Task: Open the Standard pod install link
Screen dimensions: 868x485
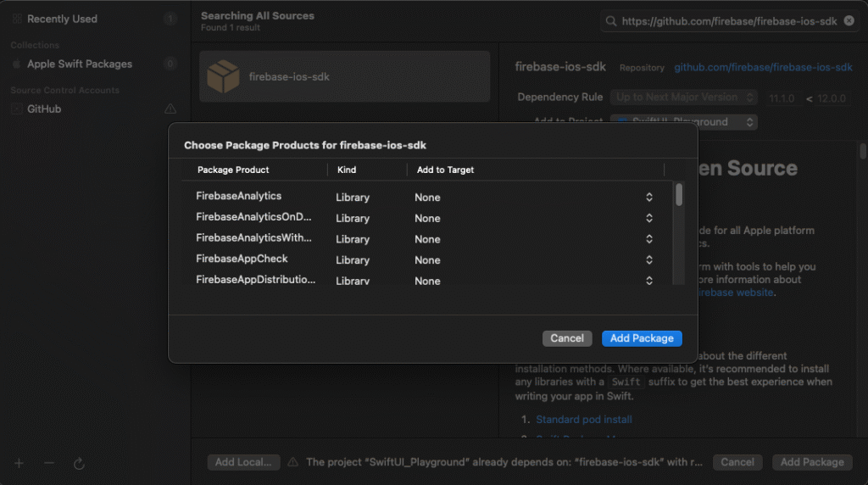Action: (584, 420)
